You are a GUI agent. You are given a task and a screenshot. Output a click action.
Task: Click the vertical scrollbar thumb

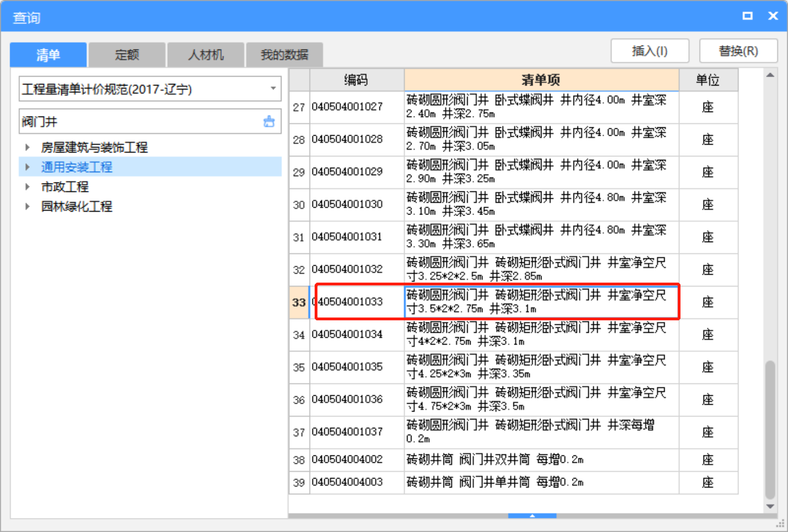tap(770, 430)
